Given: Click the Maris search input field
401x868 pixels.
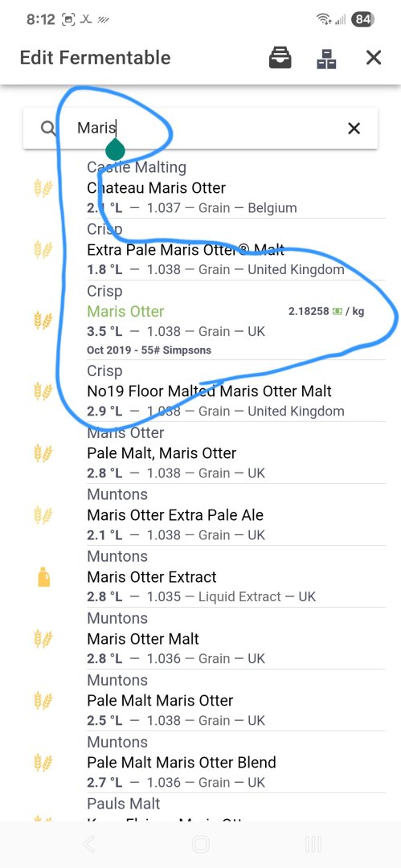Looking at the screenshot, I should [x=201, y=129].
